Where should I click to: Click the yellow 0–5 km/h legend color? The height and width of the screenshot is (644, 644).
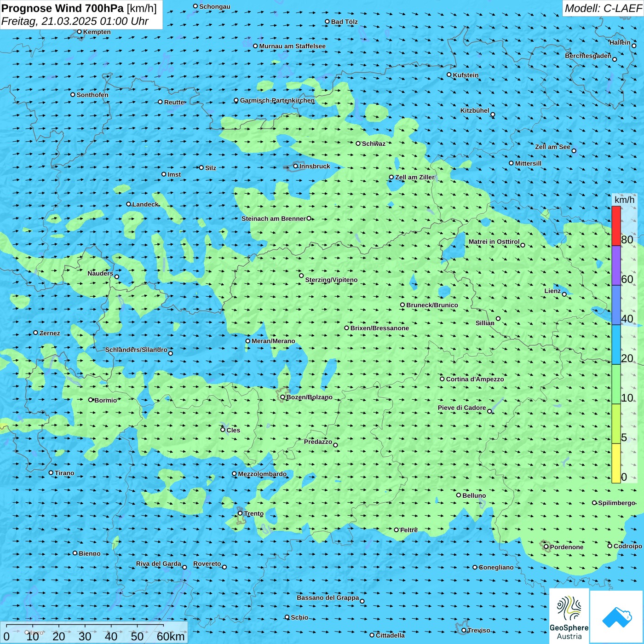click(x=616, y=463)
